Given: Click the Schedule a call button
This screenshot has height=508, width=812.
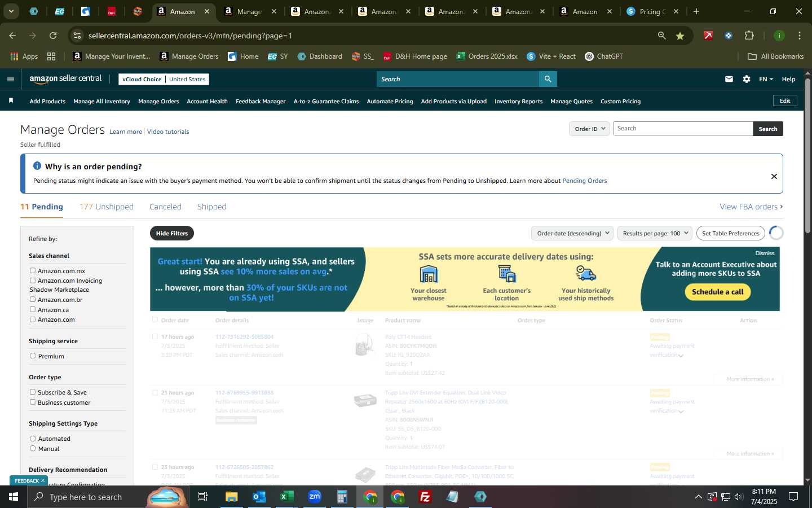Looking at the screenshot, I should coord(718,292).
